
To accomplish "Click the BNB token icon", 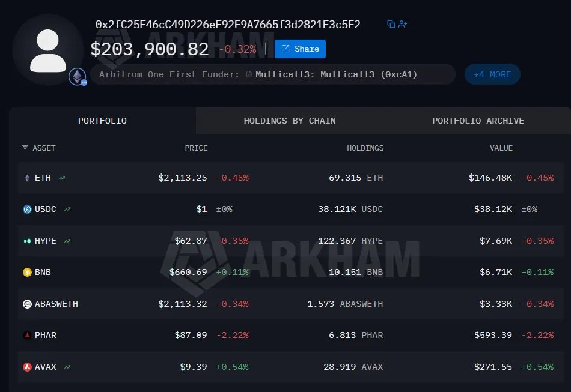I will [27, 272].
